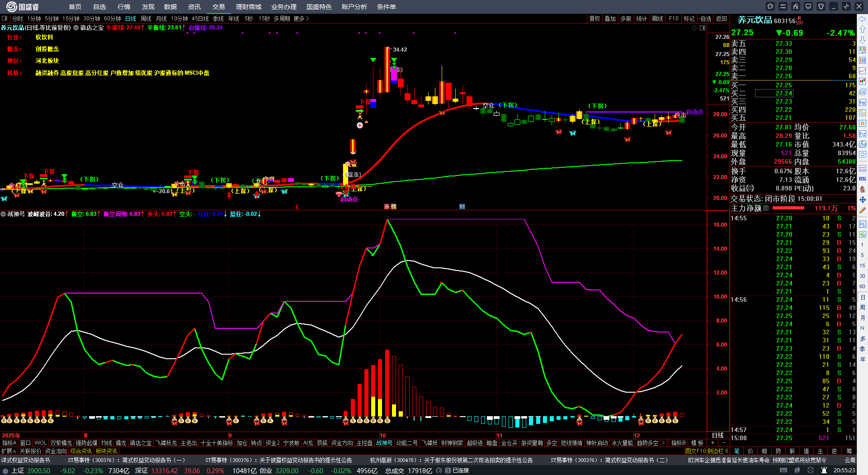The width and height of the screenshot is (868, 475).
Task: Click the green refresh sidebar icon
Action: pyautogui.click(x=863, y=234)
